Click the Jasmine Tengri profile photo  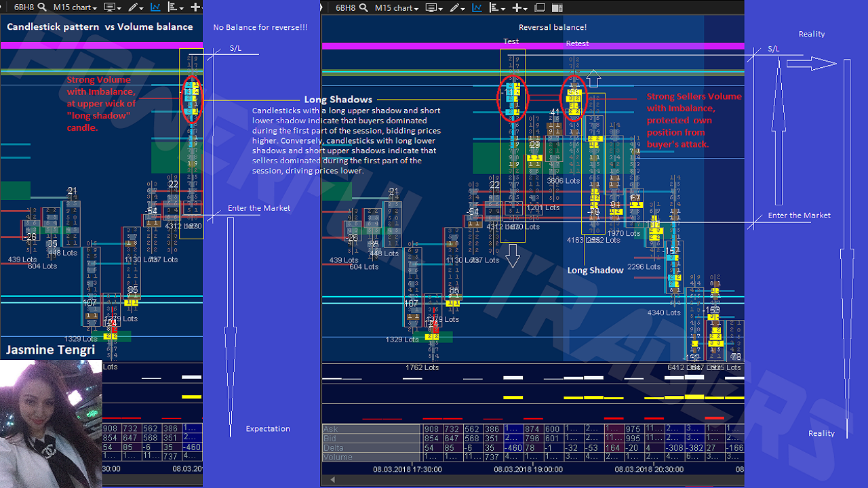(x=51, y=424)
